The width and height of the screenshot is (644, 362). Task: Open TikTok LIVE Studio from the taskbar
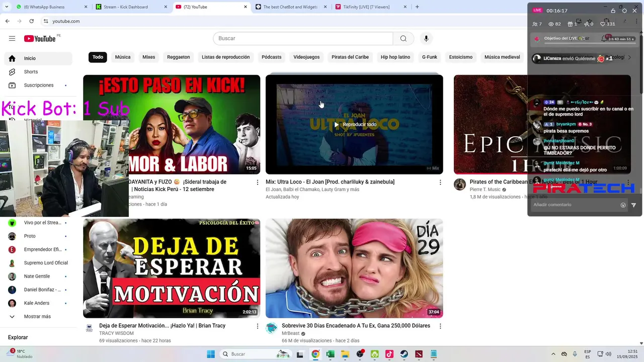coord(389,354)
